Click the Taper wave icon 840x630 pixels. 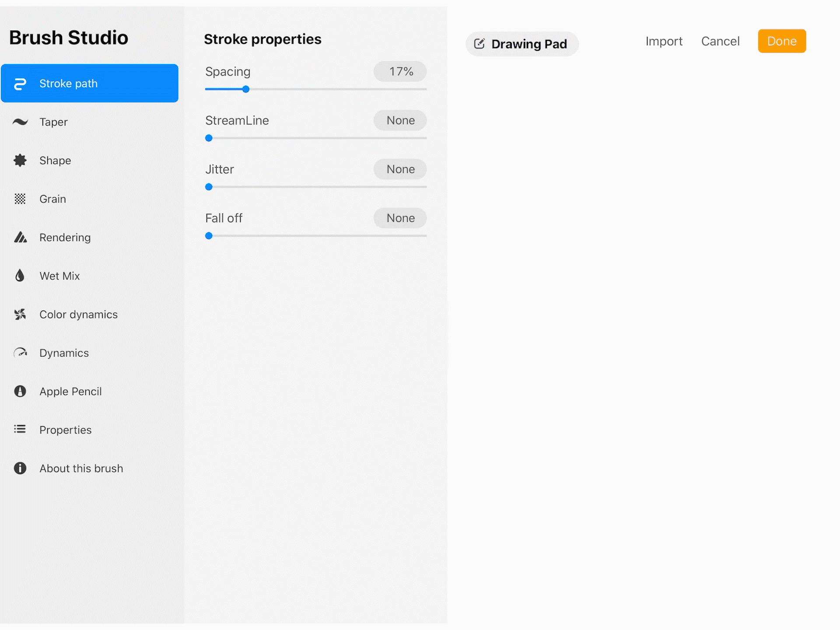click(20, 122)
